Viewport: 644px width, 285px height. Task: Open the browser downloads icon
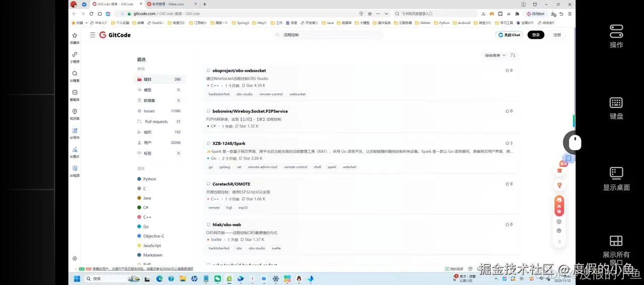(x=553, y=14)
